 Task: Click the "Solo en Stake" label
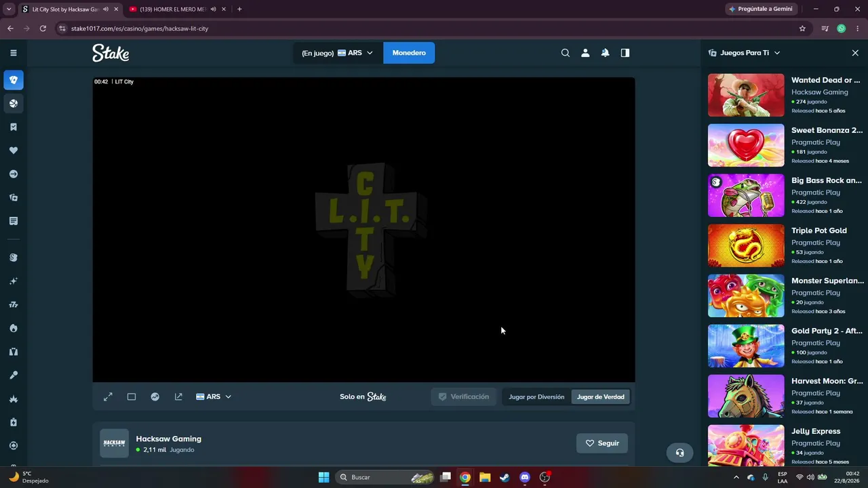pyautogui.click(x=363, y=397)
